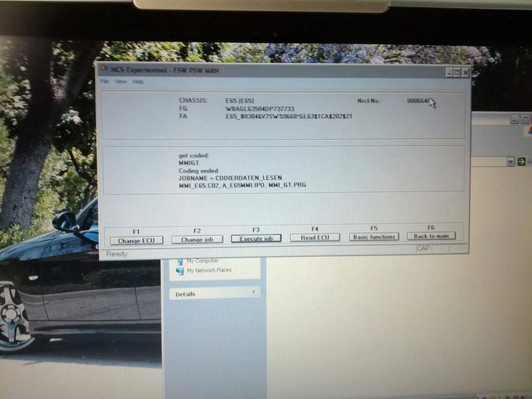532x399 pixels.
Task: Click the CAP indicator in status bar
Action: [x=423, y=248]
